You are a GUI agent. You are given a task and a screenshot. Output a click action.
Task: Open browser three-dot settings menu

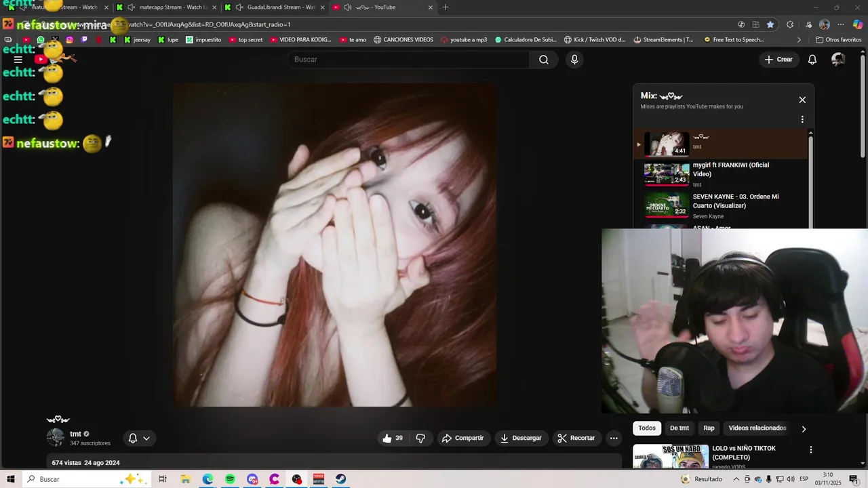(x=841, y=24)
